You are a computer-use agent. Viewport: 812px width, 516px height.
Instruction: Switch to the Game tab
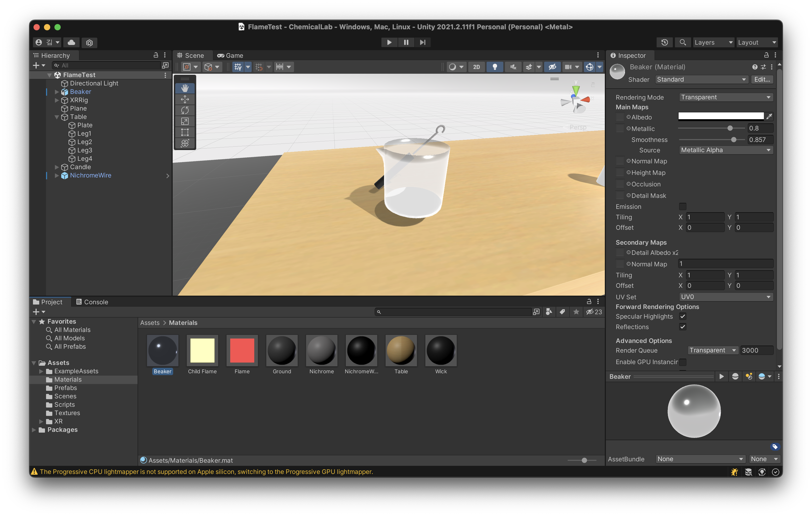pyautogui.click(x=230, y=56)
